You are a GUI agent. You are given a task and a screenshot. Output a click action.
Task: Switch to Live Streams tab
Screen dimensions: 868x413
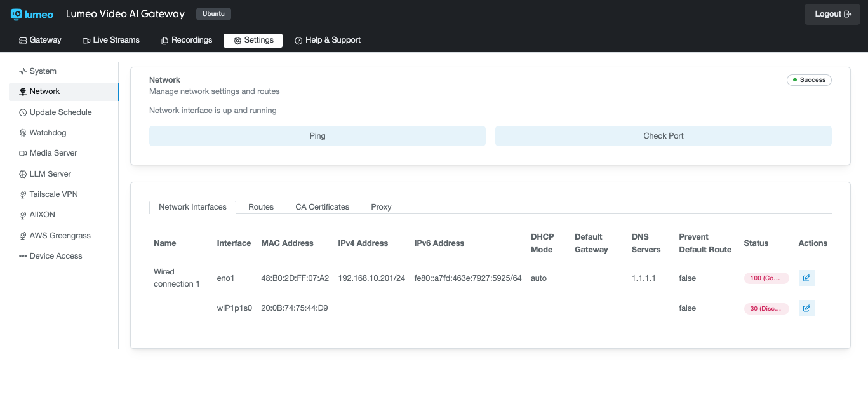111,40
